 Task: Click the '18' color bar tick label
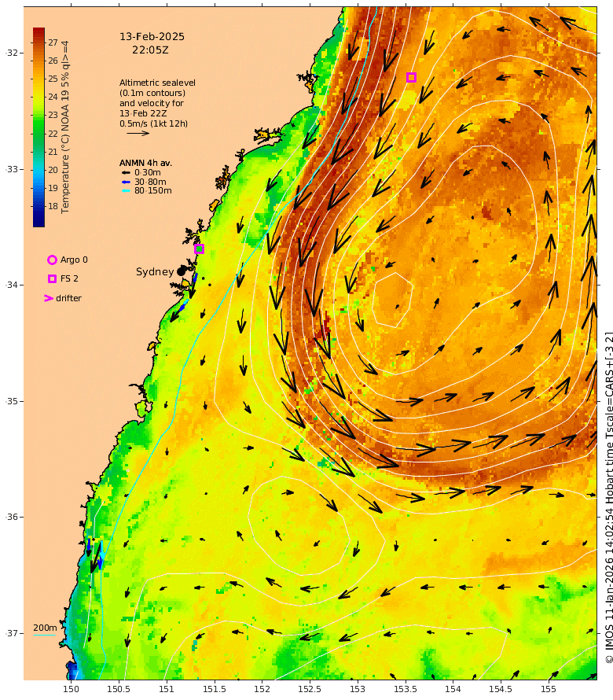(53, 206)
